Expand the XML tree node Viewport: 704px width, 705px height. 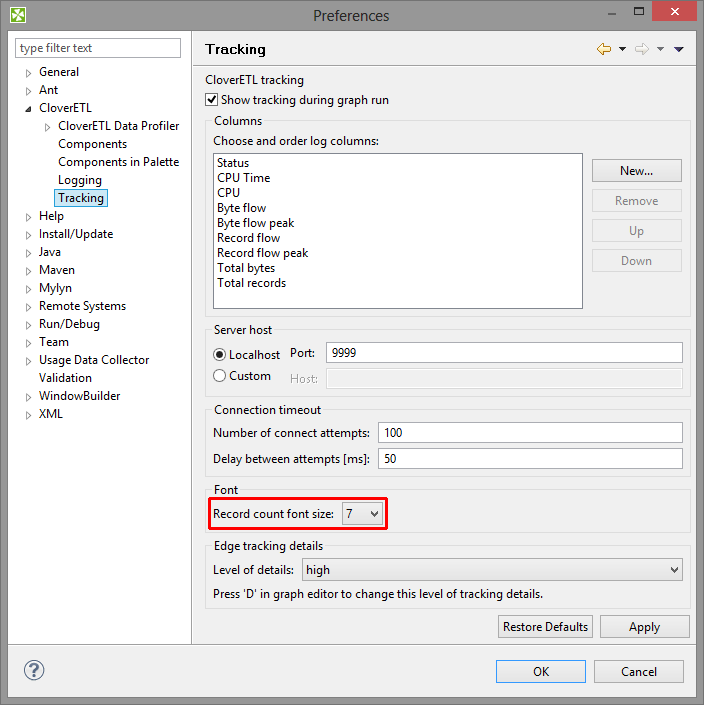tap(28, 415)
